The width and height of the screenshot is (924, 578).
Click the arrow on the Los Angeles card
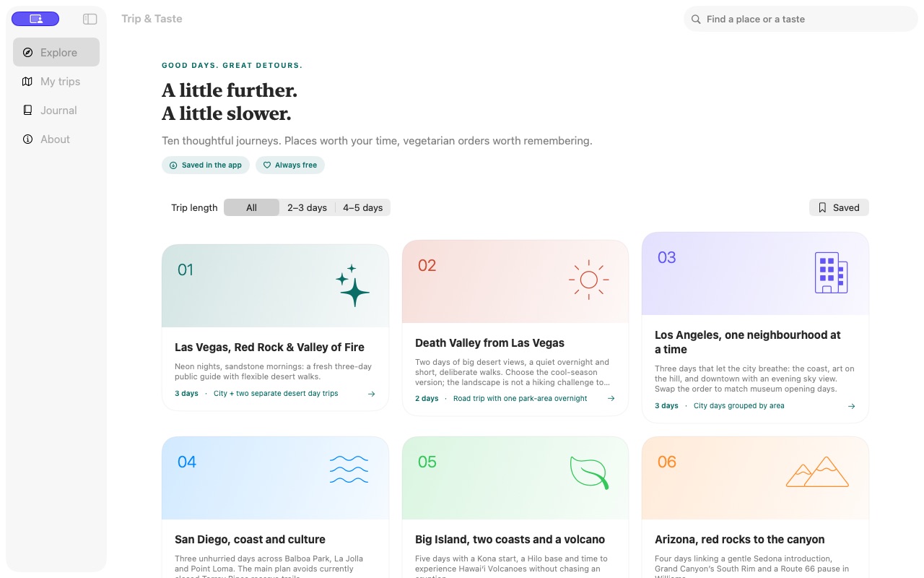(x=851, y=406)
